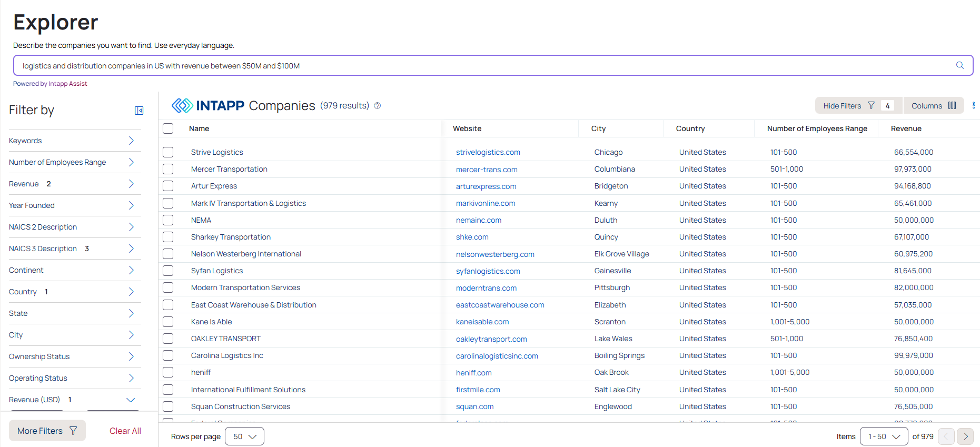Image resolution: width=980 pixels, height=447 pixels.
Task: Go to next page of results
Action: click(965, 436)
